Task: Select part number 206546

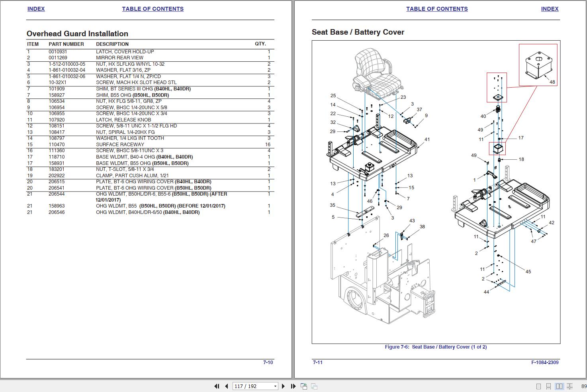Action: pos(57,212)
